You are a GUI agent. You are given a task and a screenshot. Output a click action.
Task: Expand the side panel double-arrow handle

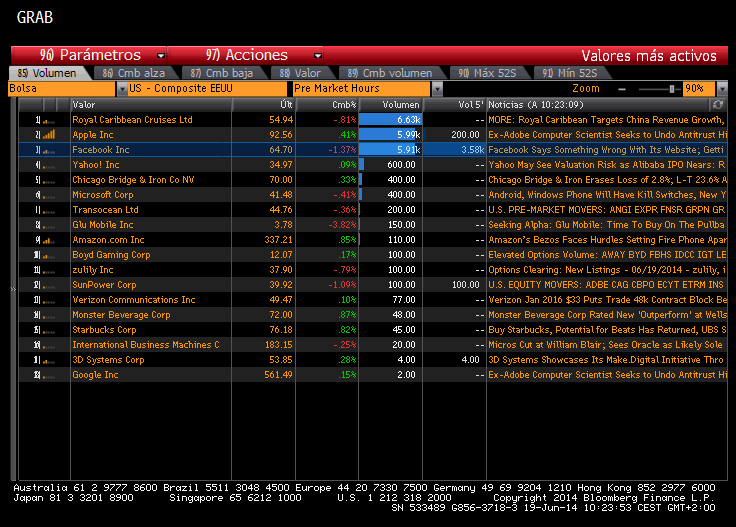coord(14,289)
